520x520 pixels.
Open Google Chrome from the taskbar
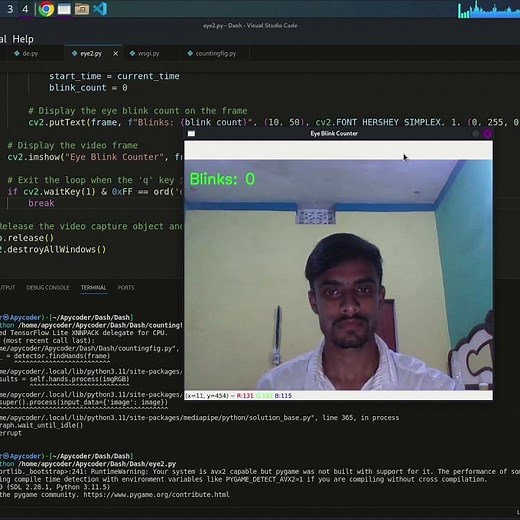(x=46, y=9)
